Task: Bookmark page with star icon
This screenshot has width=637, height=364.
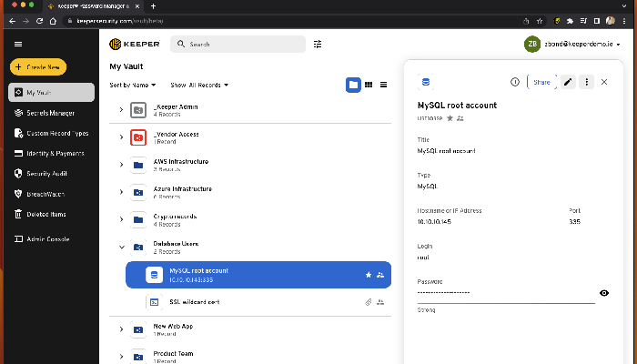Action: pyautogui.click(x=540, y=21)
